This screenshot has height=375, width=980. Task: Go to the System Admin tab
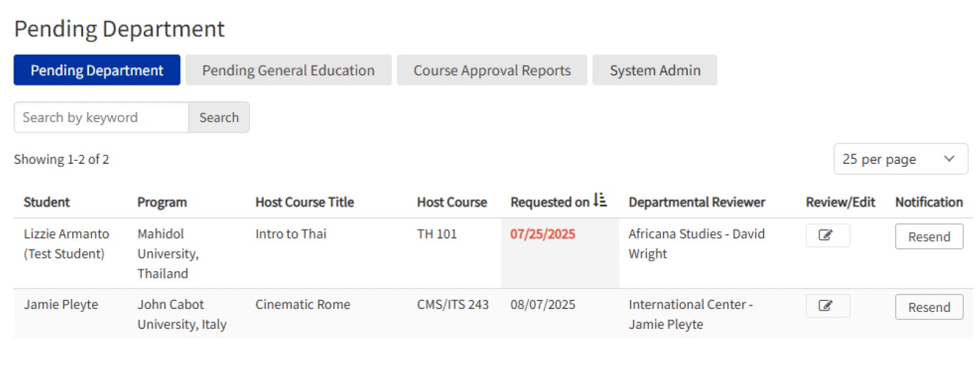coord(654,70)
